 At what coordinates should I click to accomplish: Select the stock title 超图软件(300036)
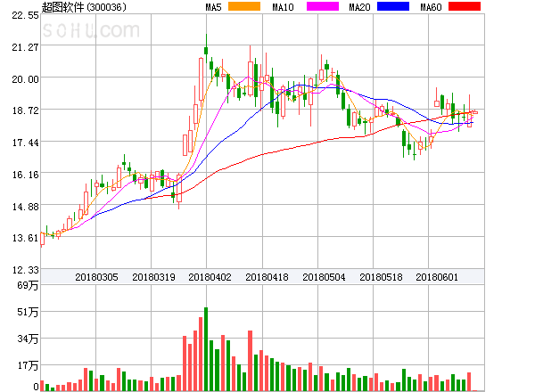coord(84,7)
